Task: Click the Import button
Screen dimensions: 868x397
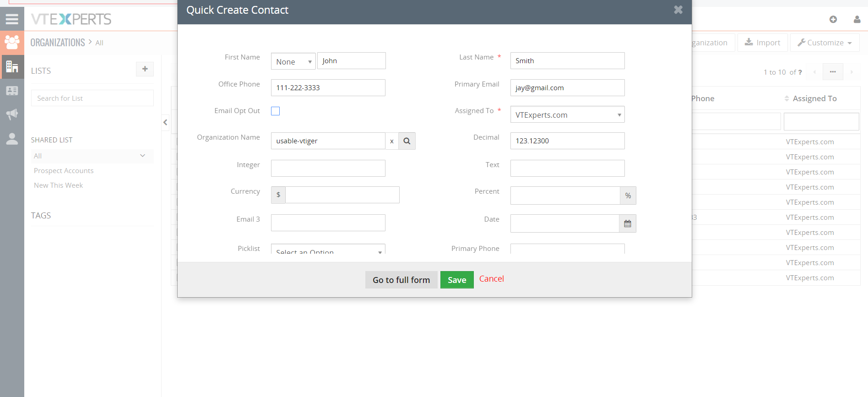Action: [763, 43]
